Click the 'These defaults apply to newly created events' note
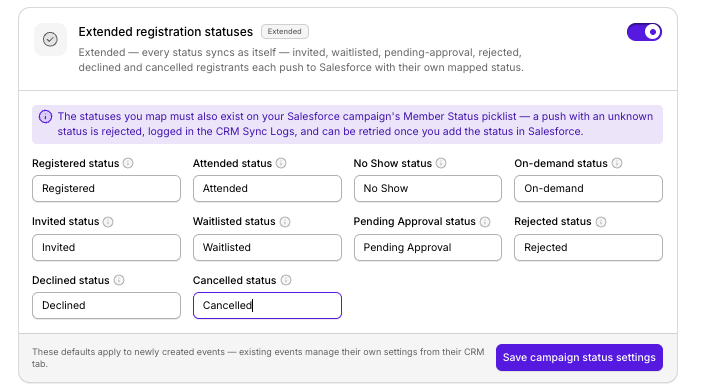704x391 pixels. coord(258,358)
